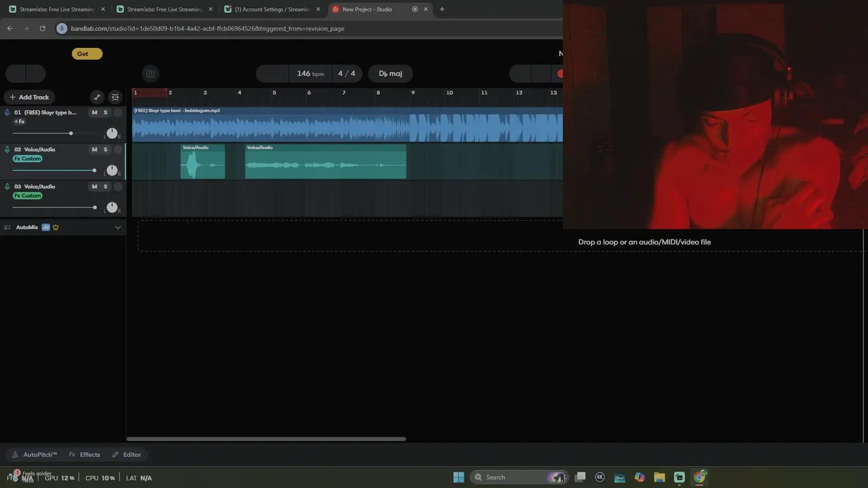Arm record circle on track 01
Viewport: 868px width, 488px height.
coord(118,113)
